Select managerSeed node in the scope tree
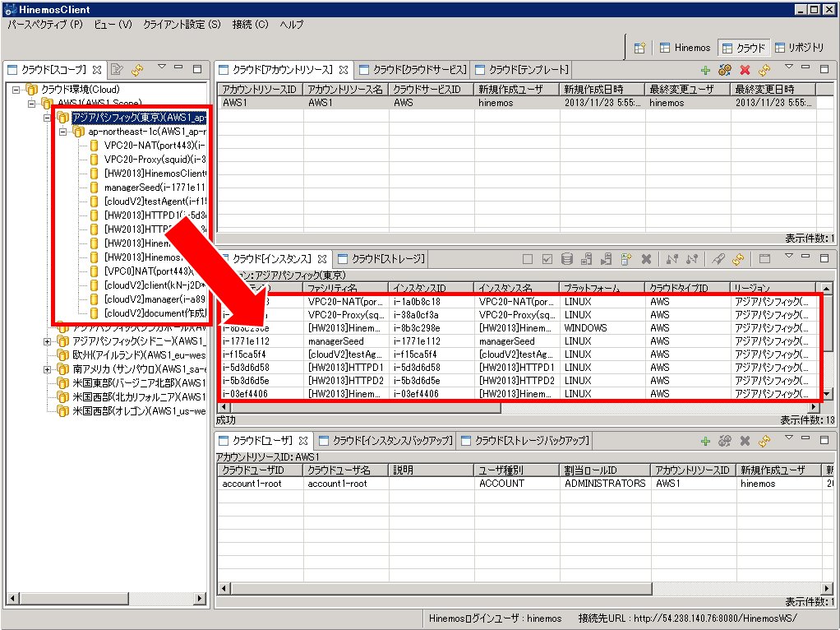Viewport: 840px width, 630px height. (x=148, y=188)
